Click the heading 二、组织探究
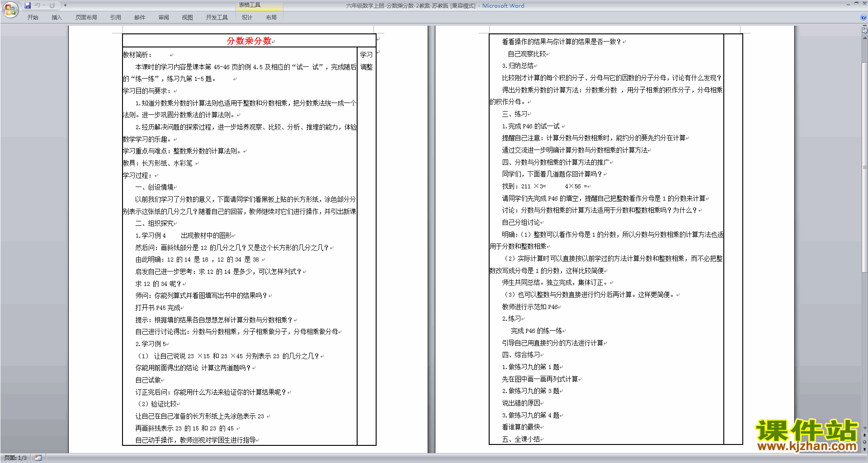The height and width of the screenshot is (463, 868). coord(154,223)
